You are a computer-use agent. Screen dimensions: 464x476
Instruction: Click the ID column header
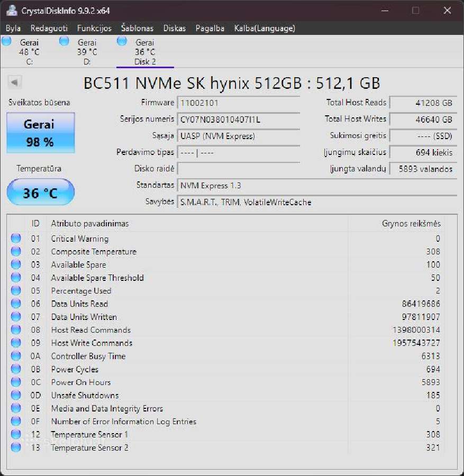coord(35,223)
